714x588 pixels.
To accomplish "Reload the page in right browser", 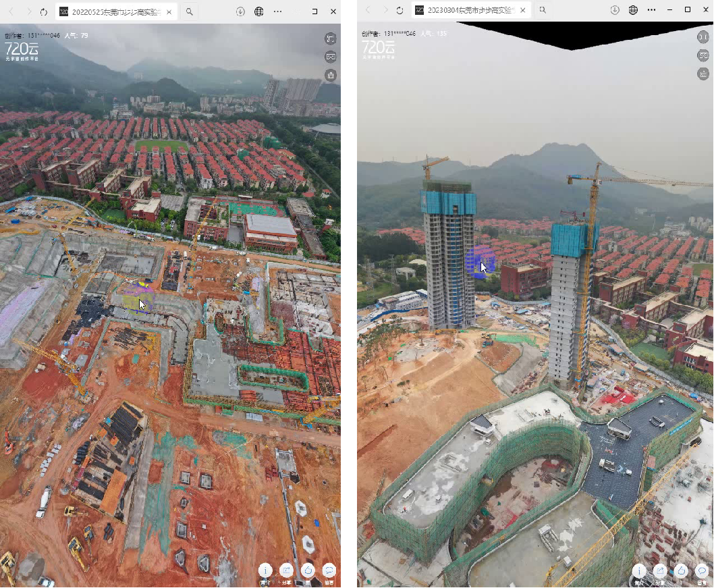I will pos(400,10).
